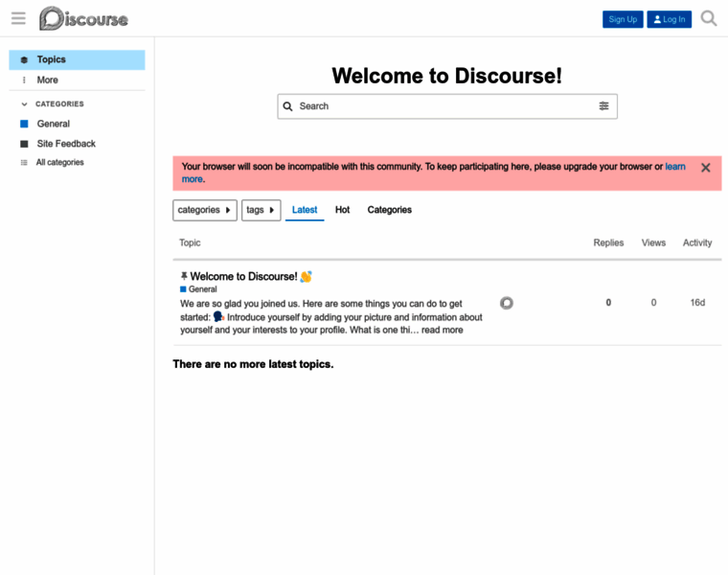Toggle the hamburger sidebar menu

tap(18, 18)
